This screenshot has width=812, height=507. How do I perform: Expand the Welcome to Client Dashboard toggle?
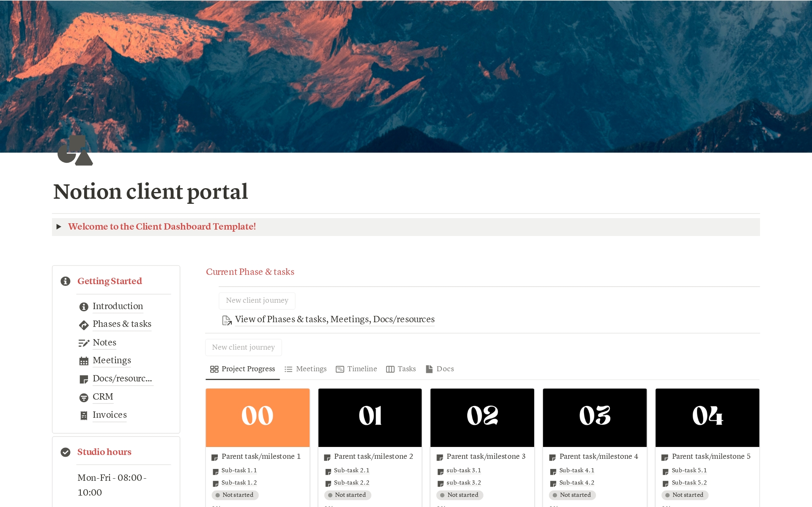pyautogui.click(x=59, y=227)
